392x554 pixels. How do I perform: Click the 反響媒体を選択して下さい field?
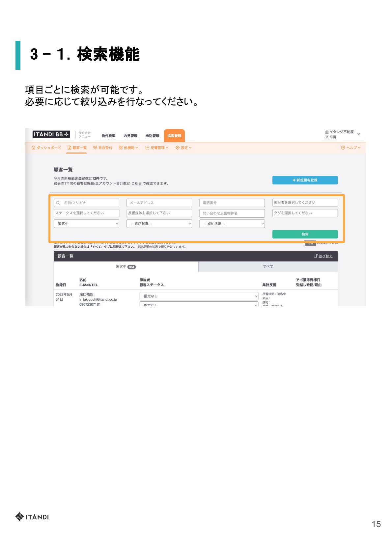[x=159, y=213]
